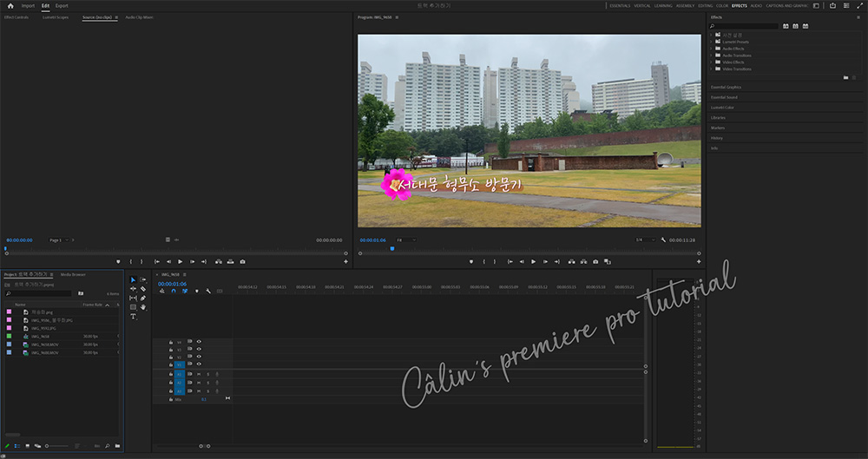This screenshot has height=459, width=868.
Task: Filter effects by Accelerated Effects icon
Action: tap(786, 26)
